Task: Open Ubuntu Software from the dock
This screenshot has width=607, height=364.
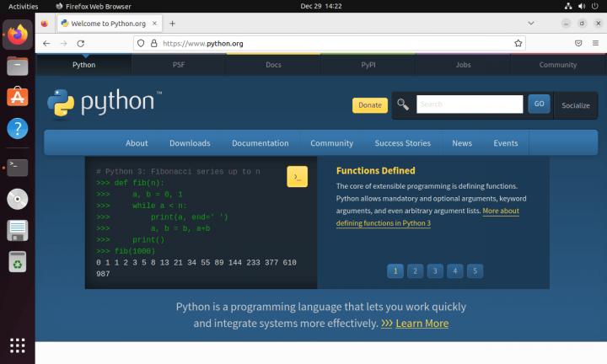Action: coord(18,97)
